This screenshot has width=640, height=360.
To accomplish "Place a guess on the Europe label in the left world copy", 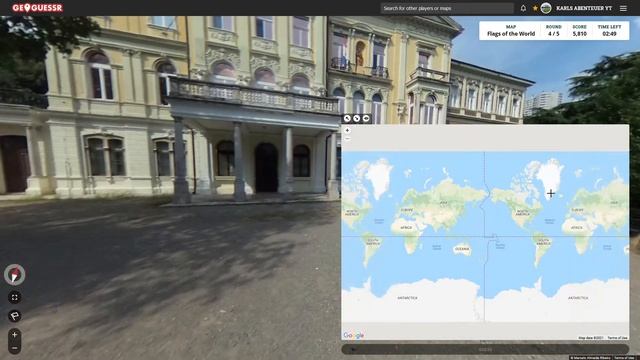I will 407,210.
